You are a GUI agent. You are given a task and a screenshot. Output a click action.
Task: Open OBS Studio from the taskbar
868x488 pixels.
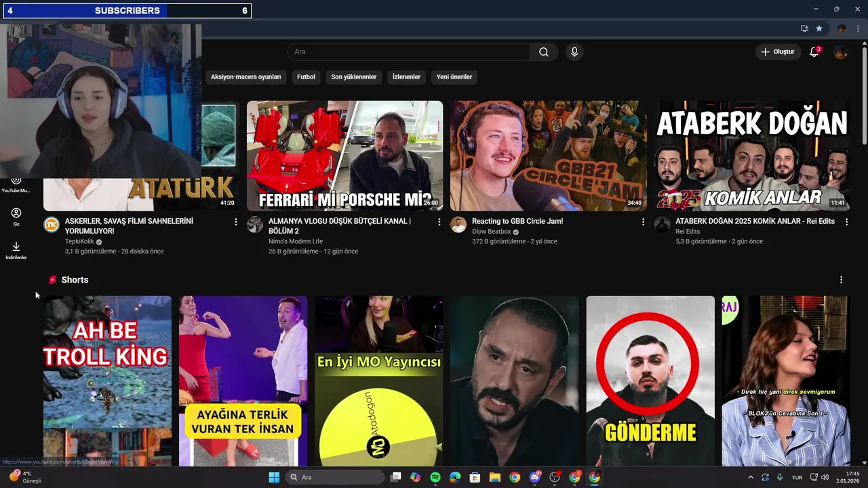(x=555, y=477)
